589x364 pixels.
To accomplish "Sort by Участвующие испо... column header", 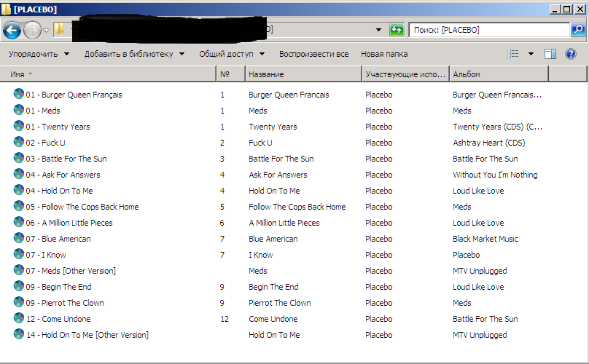I will pyautogui.click(x=406, y=74).
